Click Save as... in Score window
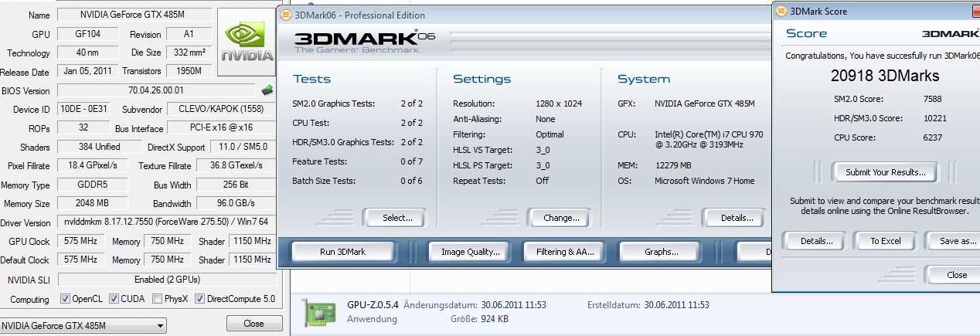Viewport: 980px width, 336px height. click(x=954, y=241)
